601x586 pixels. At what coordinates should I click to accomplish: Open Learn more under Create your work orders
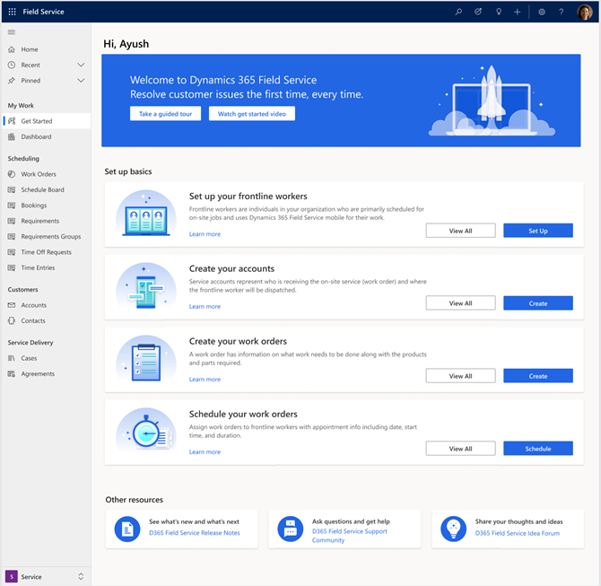tap(205, 379)
